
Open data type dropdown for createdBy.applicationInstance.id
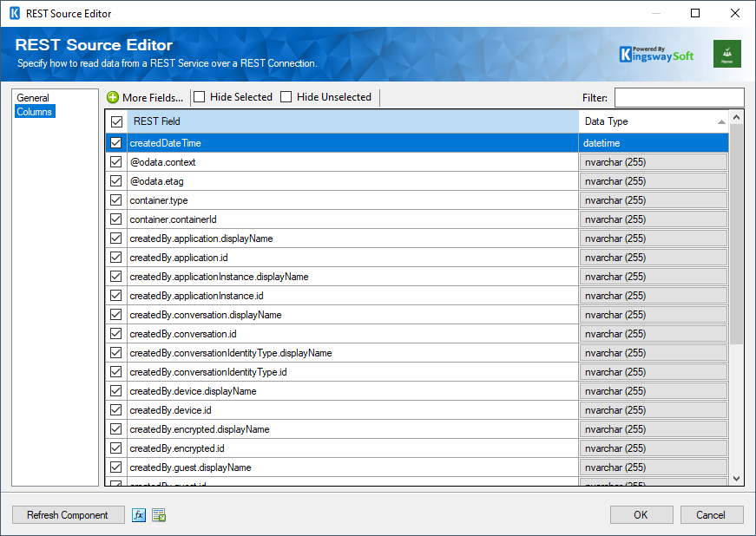(654, 296)
